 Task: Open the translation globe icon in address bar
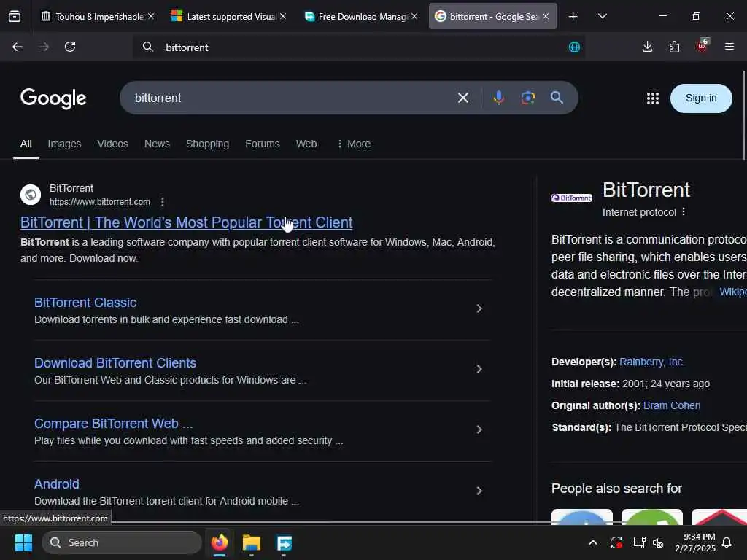tap(575, 47)
